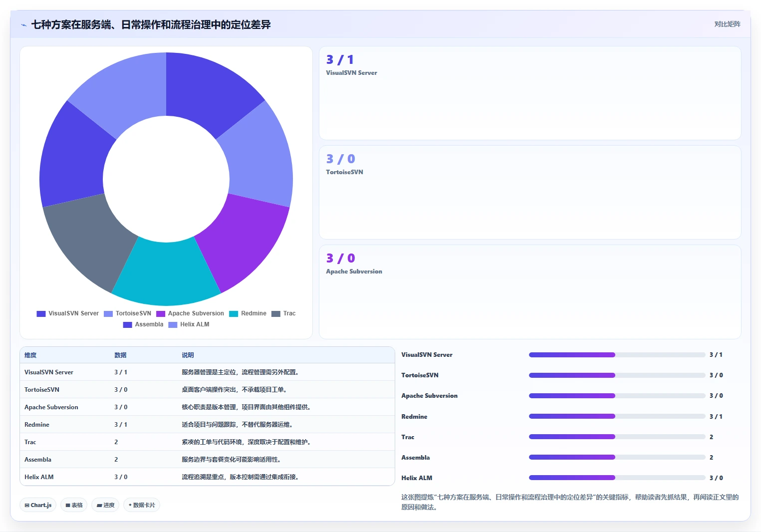Image resolution: width=761 pixels, height=532 pixels.
Task: Toggle TortoiseSVN legend swatch
Action: coord(108,314)
